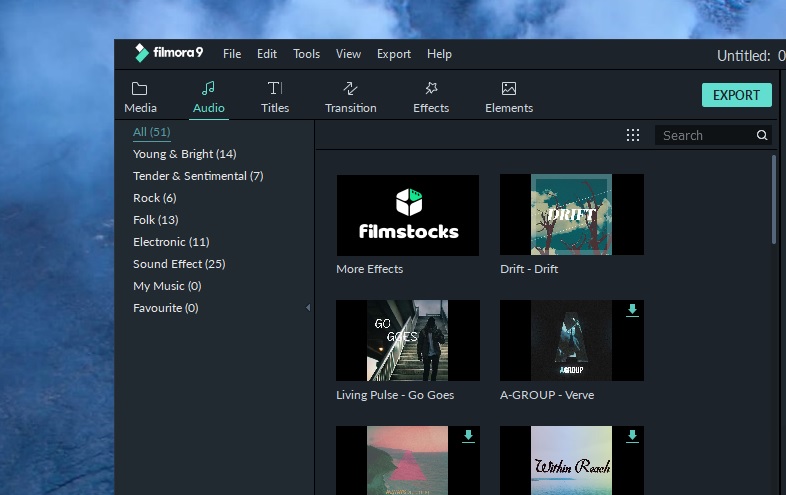
Task: Select the Rock (6) category
Action: [x=154, y=198]
